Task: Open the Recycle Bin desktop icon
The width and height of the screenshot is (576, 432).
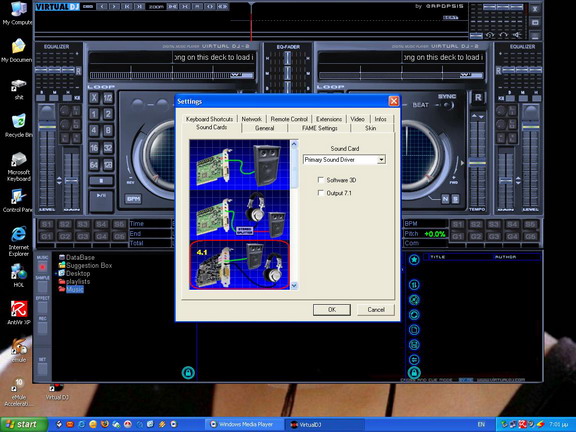Action: 19,125
